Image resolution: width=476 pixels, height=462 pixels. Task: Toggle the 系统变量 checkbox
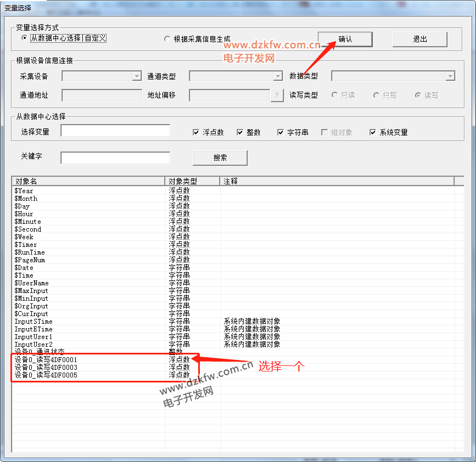[373, 132]
